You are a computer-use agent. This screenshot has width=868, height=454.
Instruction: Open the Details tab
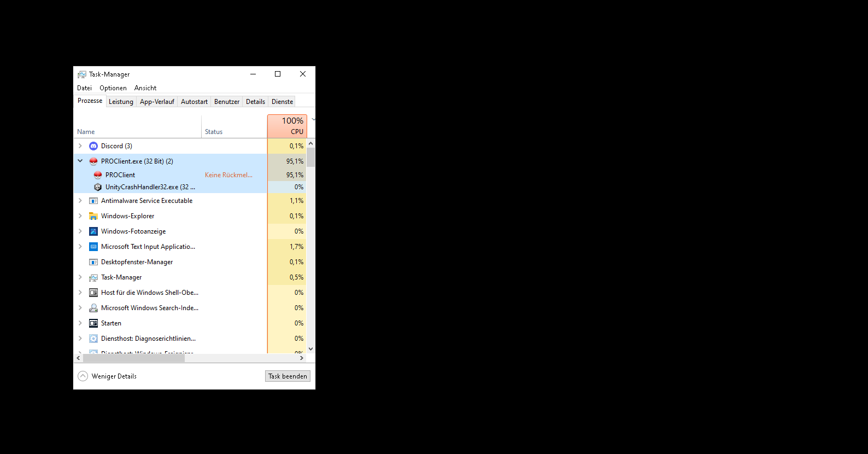[255, 102]
